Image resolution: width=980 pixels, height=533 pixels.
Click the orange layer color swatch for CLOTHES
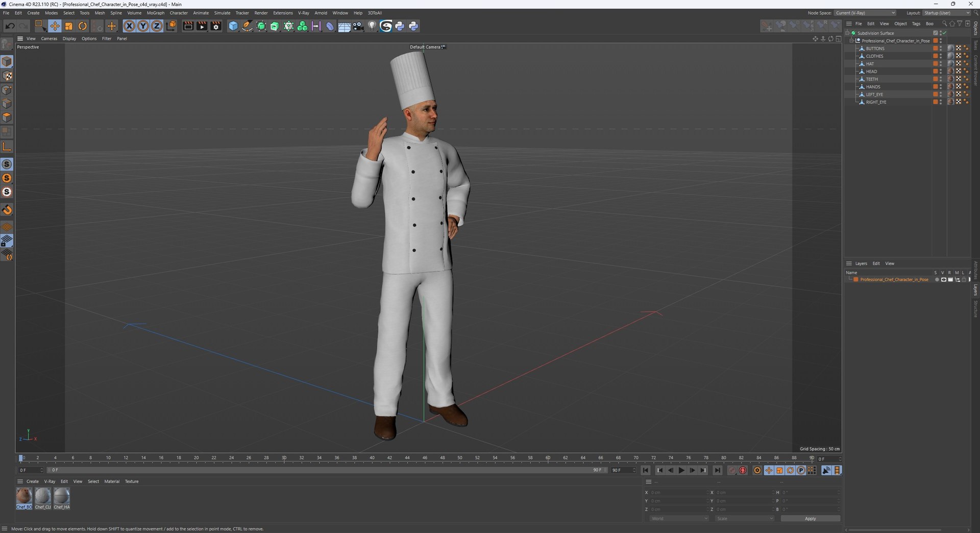point(936,56)
